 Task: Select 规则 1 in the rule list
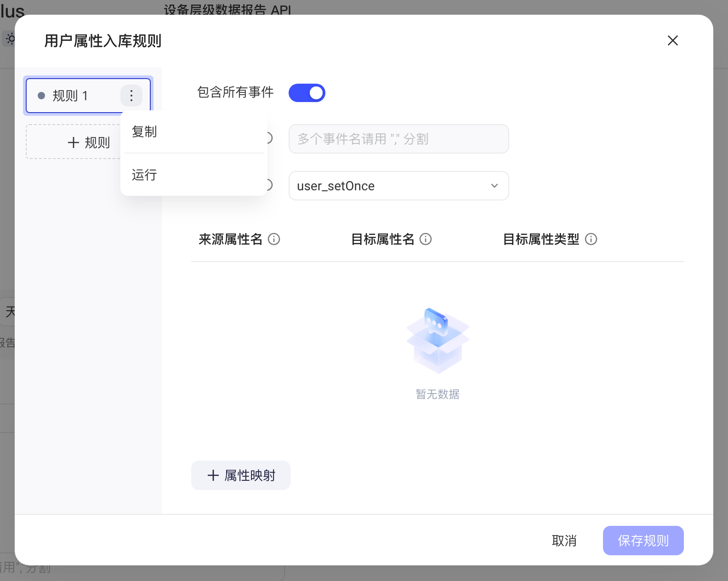point(88,96)
